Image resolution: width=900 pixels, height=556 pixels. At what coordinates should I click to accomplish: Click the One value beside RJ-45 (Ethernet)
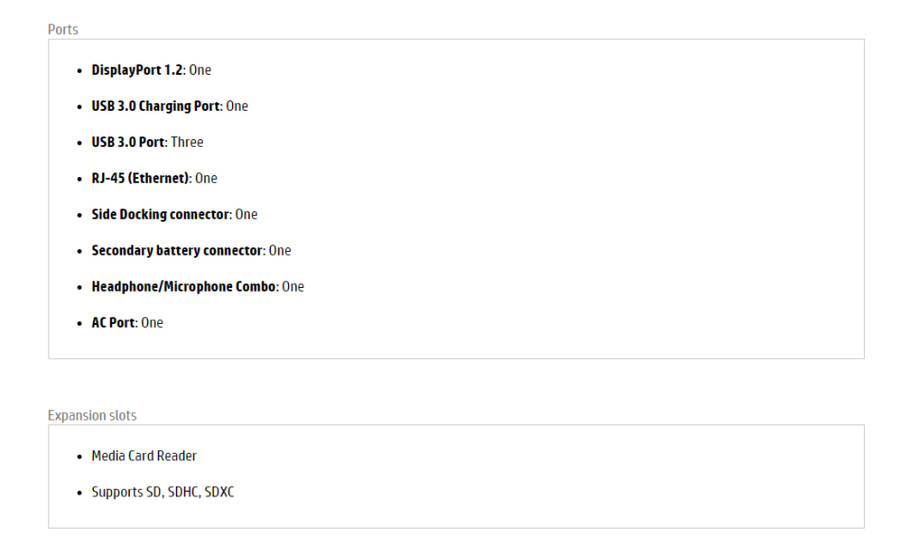tap(206, 178)
